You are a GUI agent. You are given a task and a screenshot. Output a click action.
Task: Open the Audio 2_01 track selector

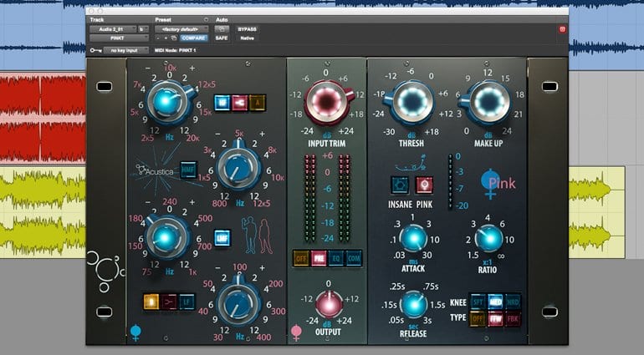click(113, 29)
